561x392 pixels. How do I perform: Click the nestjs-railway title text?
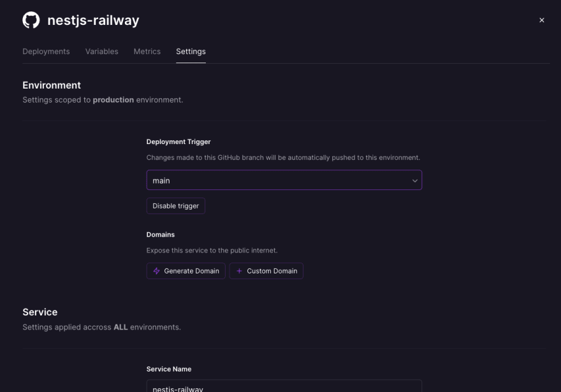coord(93,20)
